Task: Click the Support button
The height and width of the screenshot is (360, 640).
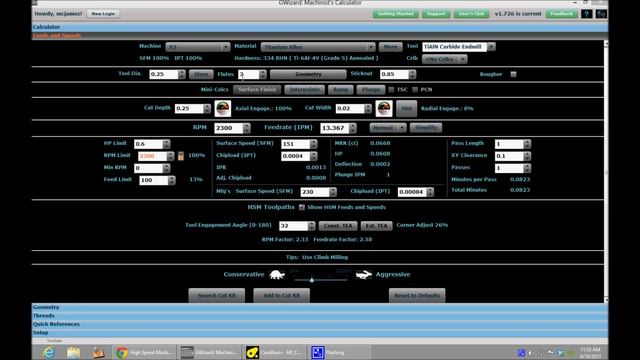Action: [436, 14]
